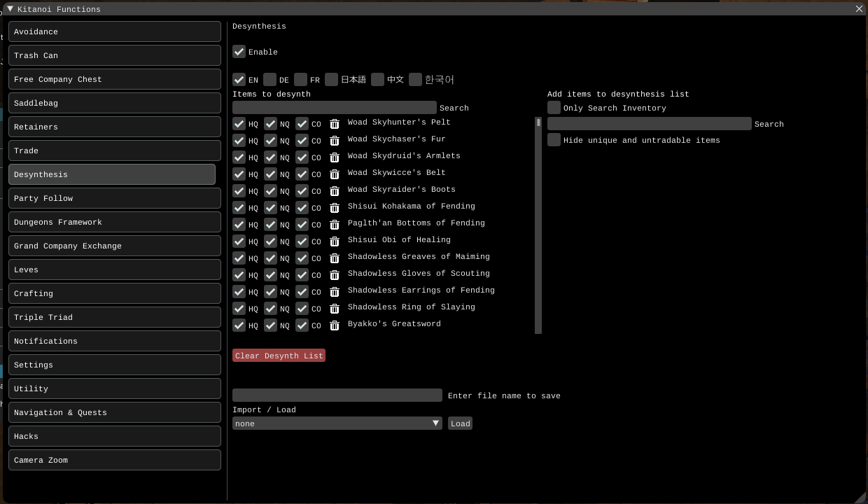Delete Shisui Kohakama of Fending entry

(x=335, y=207)
